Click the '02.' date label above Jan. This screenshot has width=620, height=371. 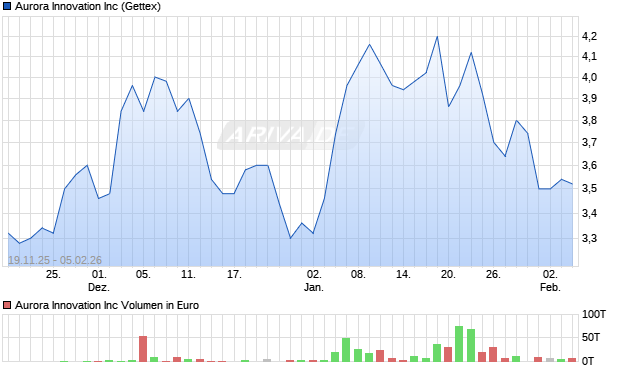pos(314,274)
